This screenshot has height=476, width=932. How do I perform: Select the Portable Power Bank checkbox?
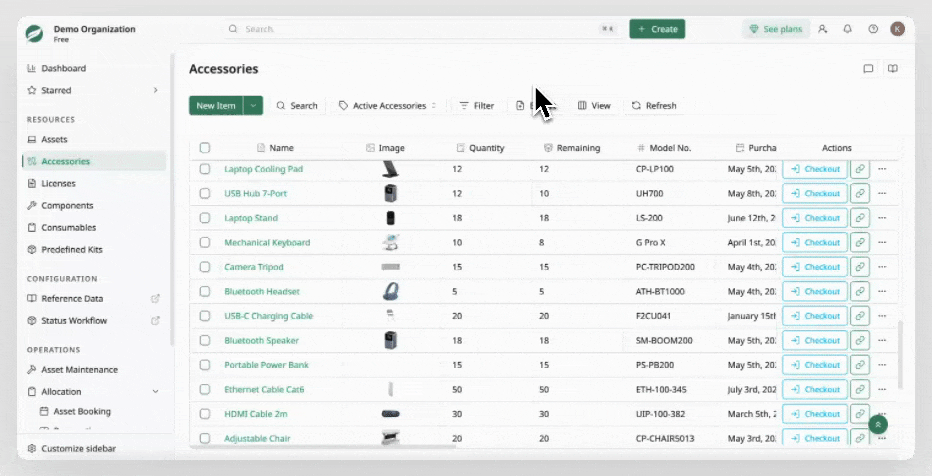205,365
